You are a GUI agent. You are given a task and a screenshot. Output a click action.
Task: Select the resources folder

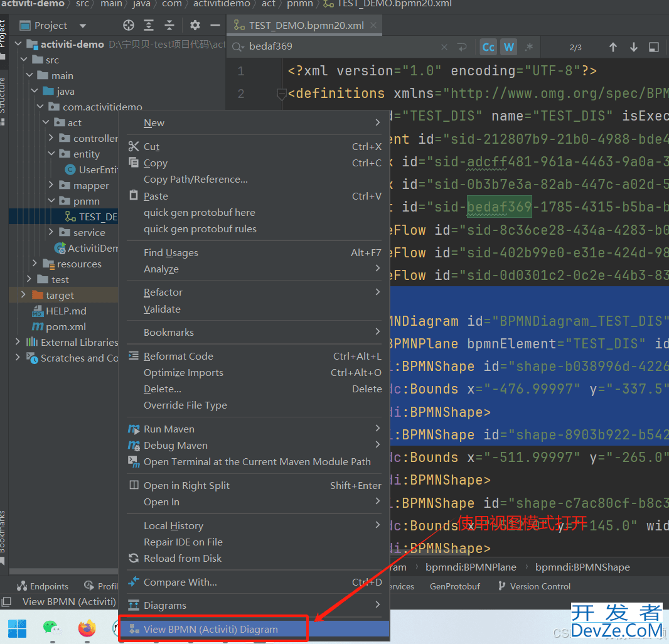73,264
